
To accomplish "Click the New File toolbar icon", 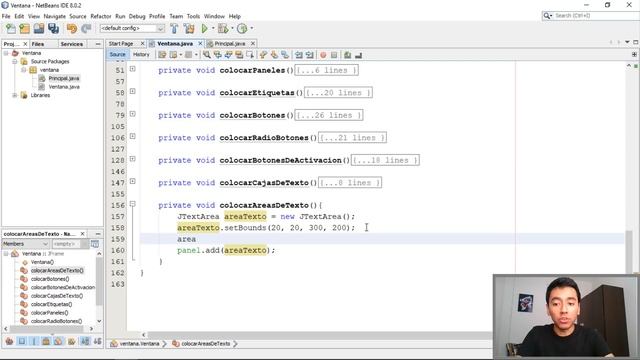I will (11, 29).
